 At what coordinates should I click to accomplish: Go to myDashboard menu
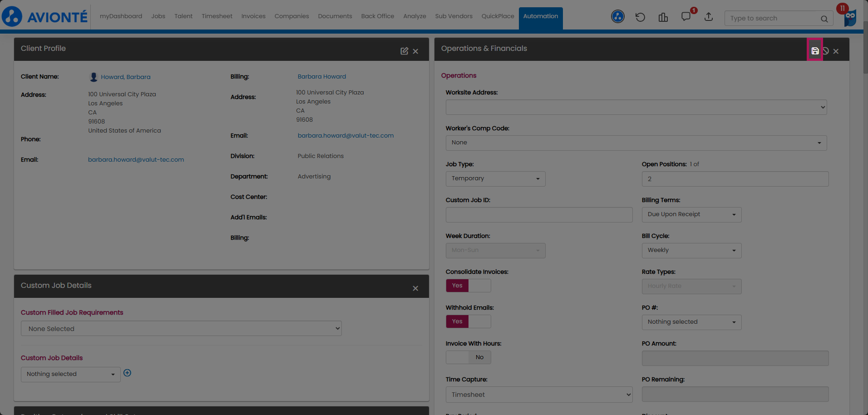tap(121, 16)
